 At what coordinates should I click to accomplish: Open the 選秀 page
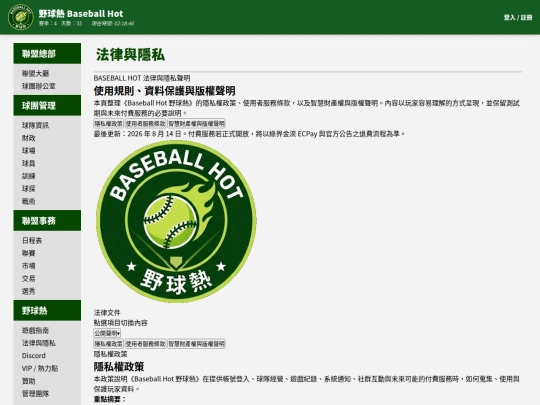coord(29,291)
